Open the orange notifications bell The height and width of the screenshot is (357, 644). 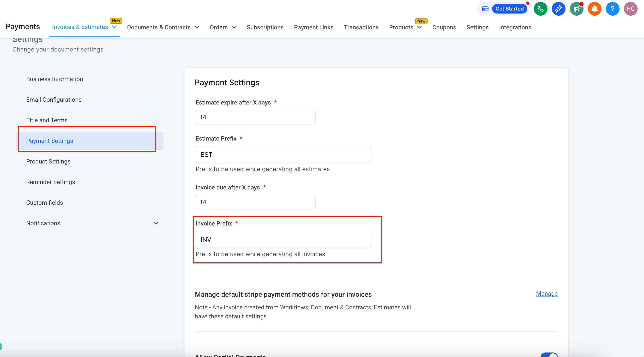[x=594, y=9]
